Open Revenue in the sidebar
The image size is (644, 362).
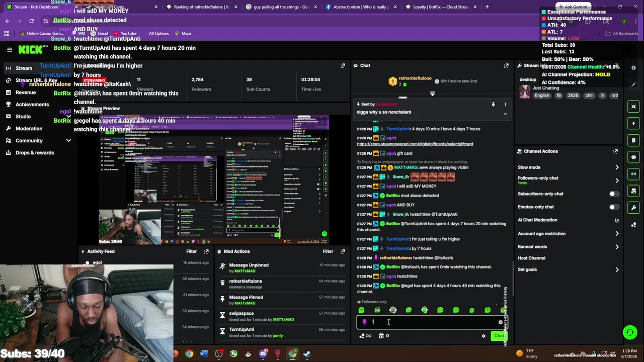[25, 93]
